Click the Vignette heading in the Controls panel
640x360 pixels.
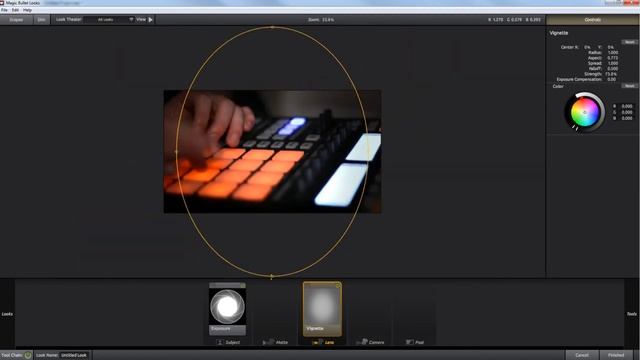[x=559, y=33]
